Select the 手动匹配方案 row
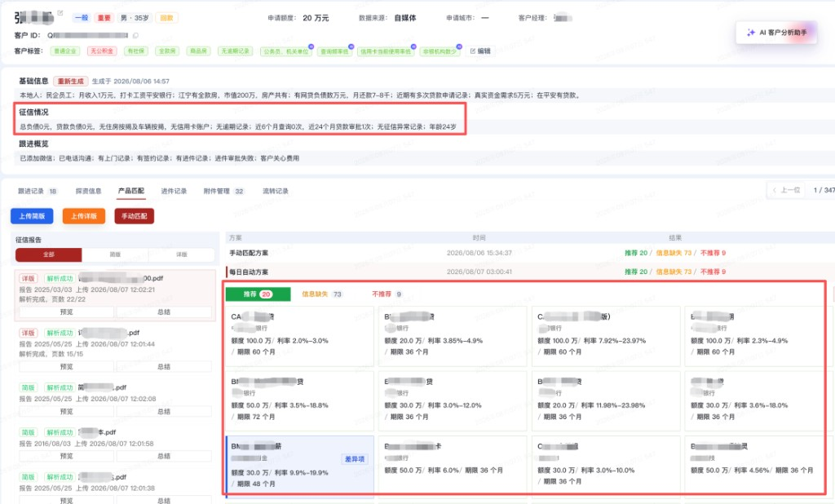 (530, 253)
